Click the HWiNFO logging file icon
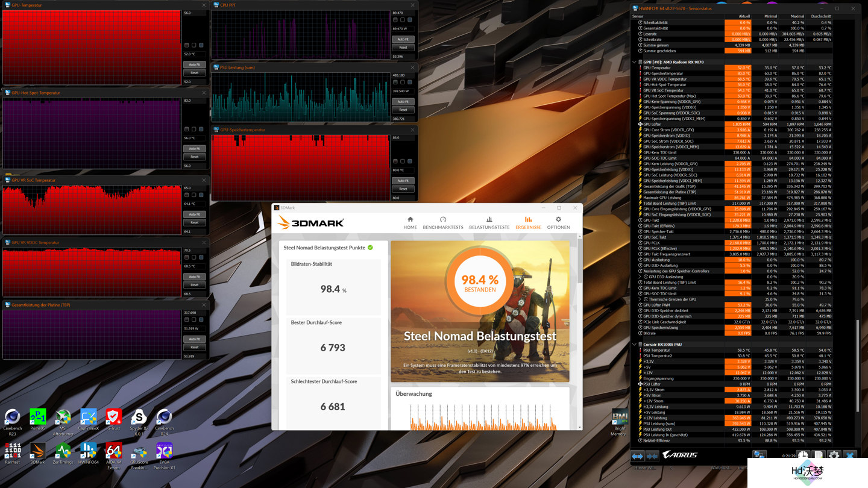The image size is (868, 488). (x=818, y=455)
